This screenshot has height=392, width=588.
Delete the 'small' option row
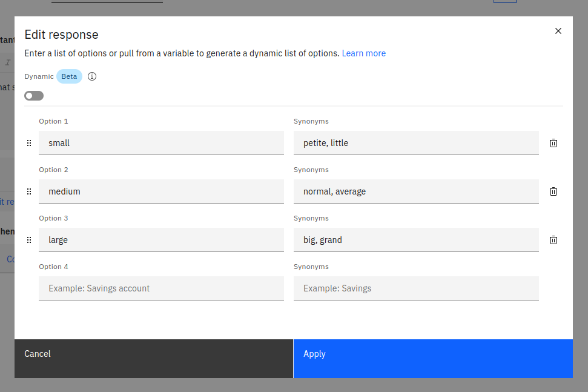553,143
